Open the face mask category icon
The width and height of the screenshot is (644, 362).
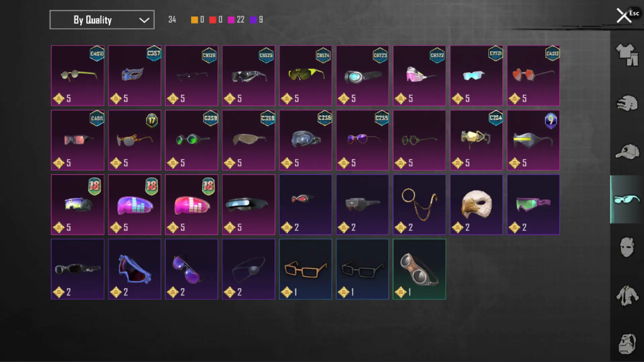[x=627, y=247]
